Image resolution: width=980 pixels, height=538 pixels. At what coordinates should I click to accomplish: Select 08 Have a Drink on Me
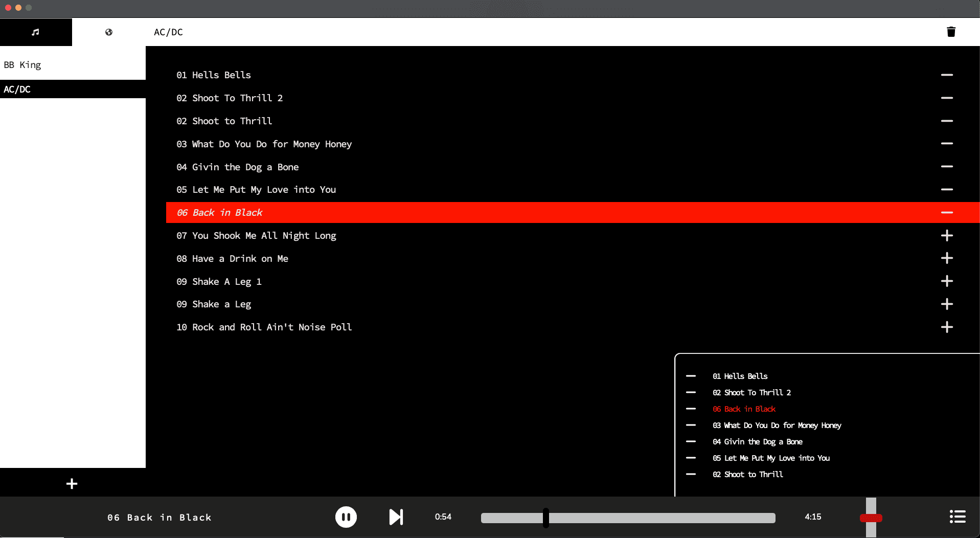233,259
